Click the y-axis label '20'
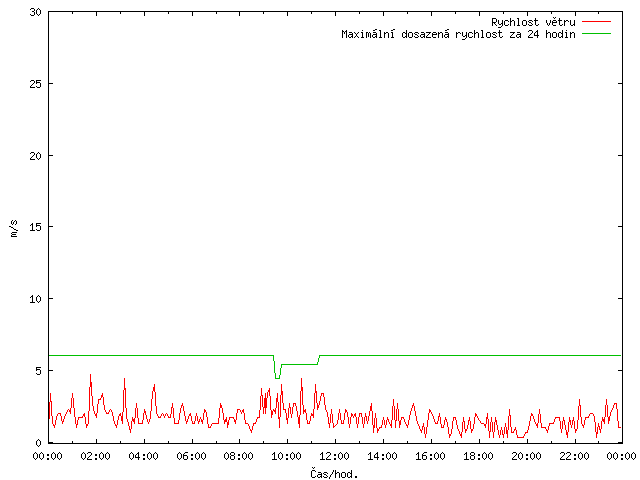The image size is (640, 480). 36,156
